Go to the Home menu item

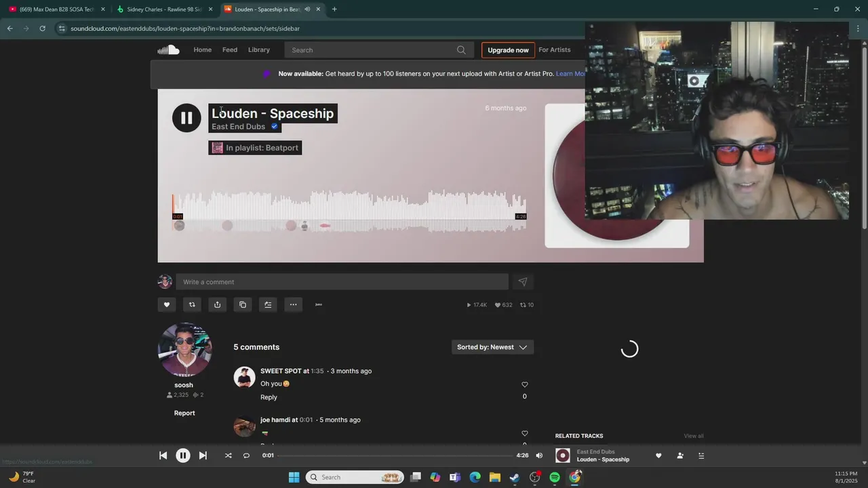point(203,49)
